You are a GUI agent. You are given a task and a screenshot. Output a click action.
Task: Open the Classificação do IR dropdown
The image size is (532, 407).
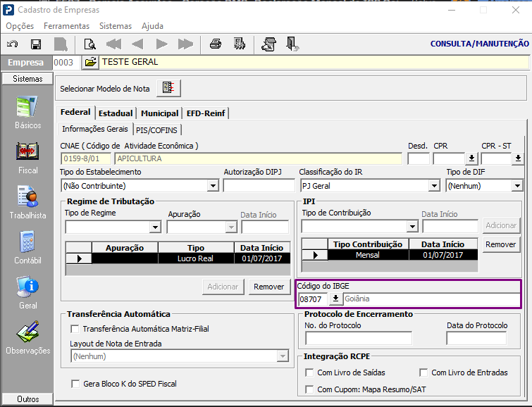click(x=434, y=186)
